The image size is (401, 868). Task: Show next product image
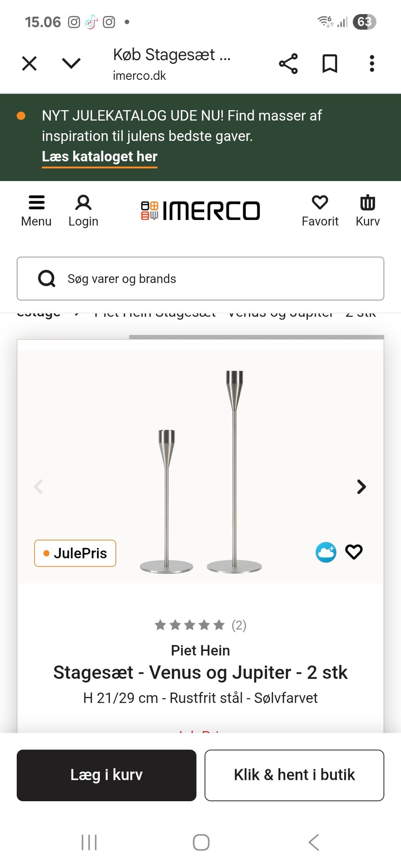[x=361, y=487]
